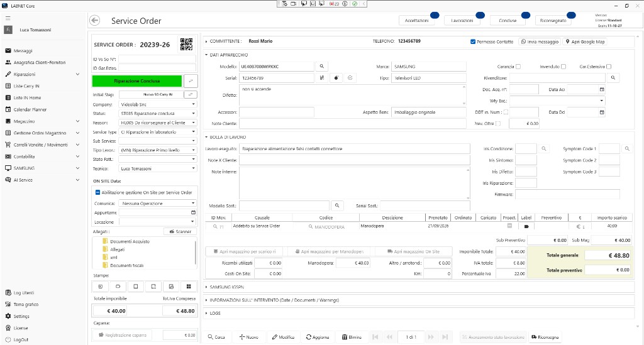Open the Service Type dropdown

click(x=158, y=132)
